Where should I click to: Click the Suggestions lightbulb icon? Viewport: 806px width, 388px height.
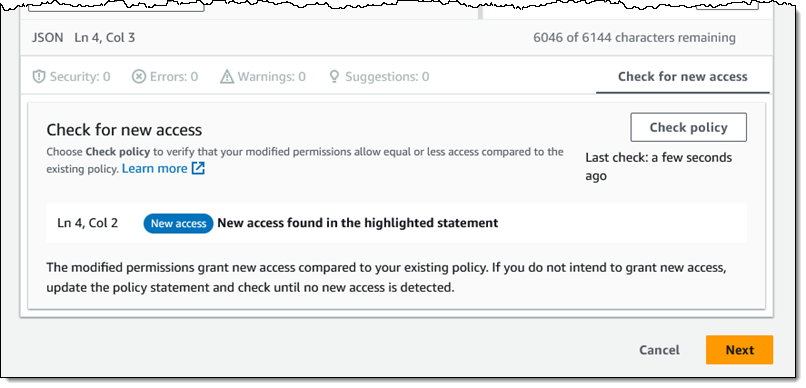pos(334,77)
